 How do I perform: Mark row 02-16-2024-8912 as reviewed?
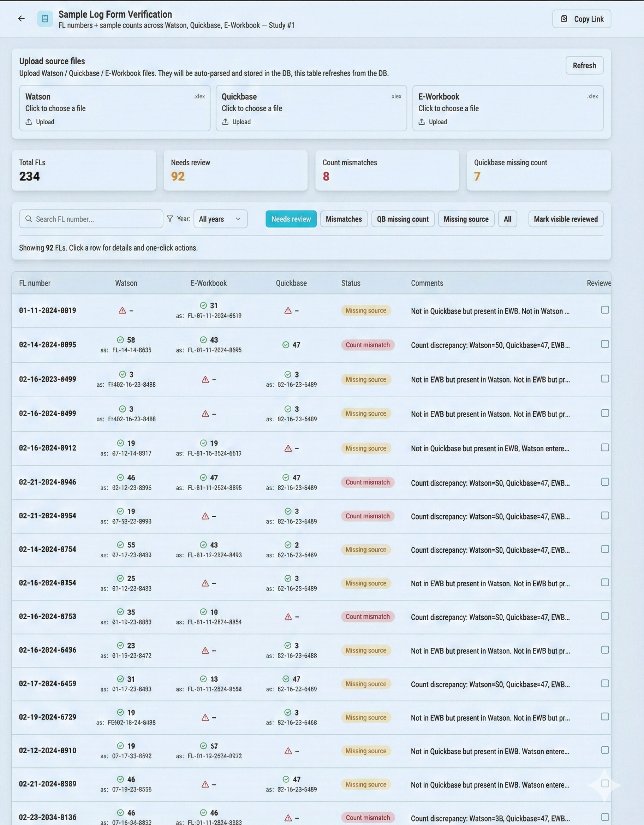click(x=605, y=447)
